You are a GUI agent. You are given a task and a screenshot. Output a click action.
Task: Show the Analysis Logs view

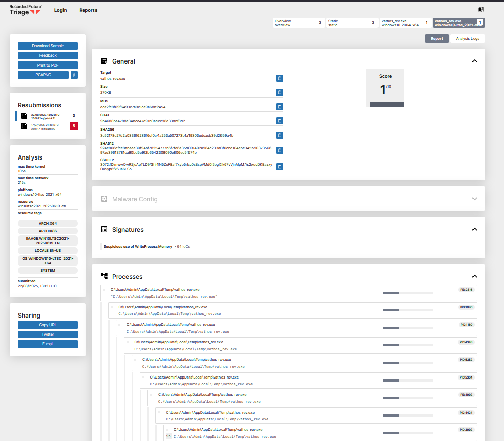pos(467,38)
